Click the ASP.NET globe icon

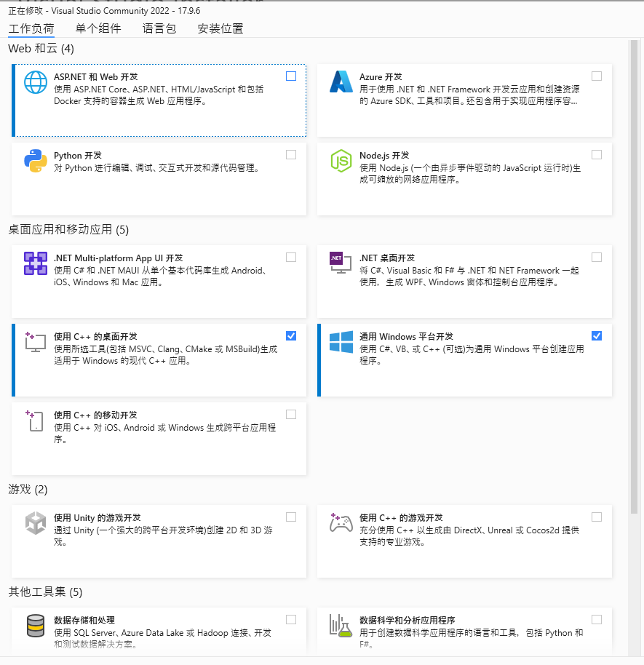pyautogui.click(x=36, y=82)
